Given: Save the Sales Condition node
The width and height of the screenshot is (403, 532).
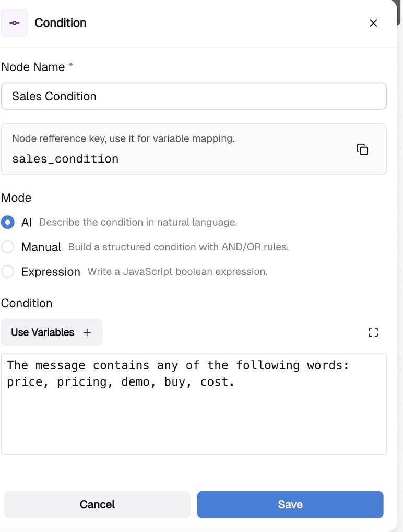Looking at the screenshot, I should click(x=290, y=504).
